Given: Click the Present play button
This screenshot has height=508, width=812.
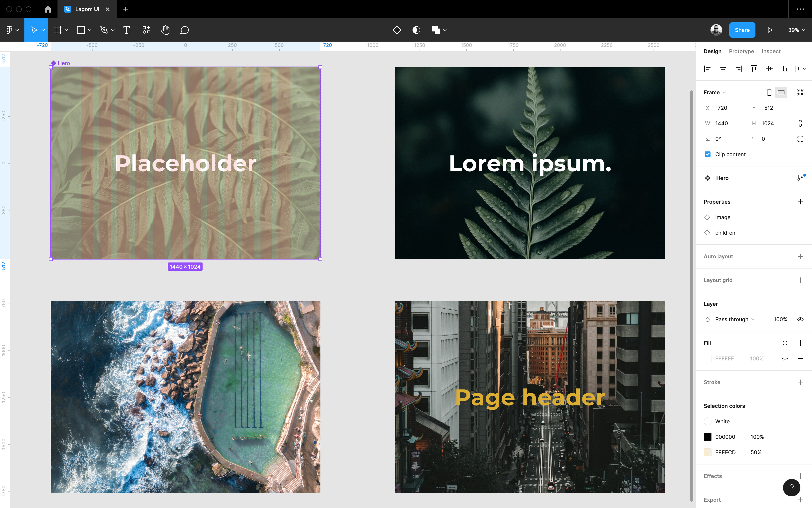Looking at the screenshot, I should click(x=770, y=30).
